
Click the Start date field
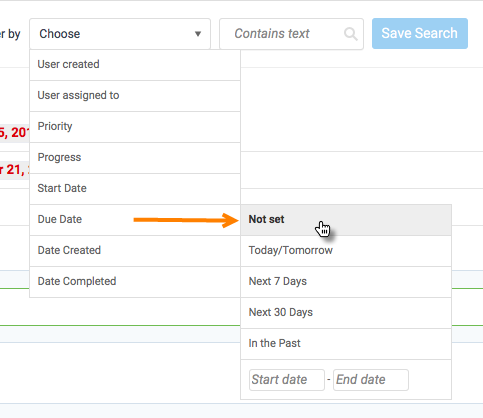point(287,380)
